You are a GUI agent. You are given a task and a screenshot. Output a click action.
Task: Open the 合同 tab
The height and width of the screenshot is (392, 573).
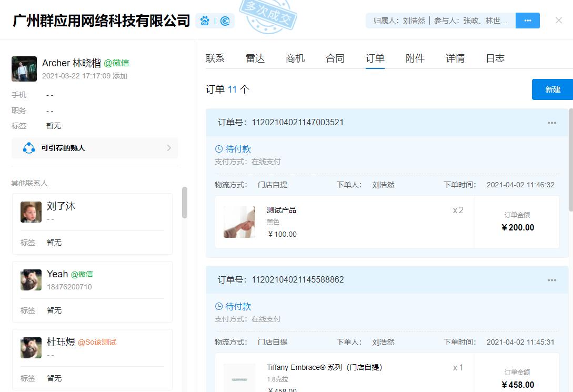click(x=335, y=58)
